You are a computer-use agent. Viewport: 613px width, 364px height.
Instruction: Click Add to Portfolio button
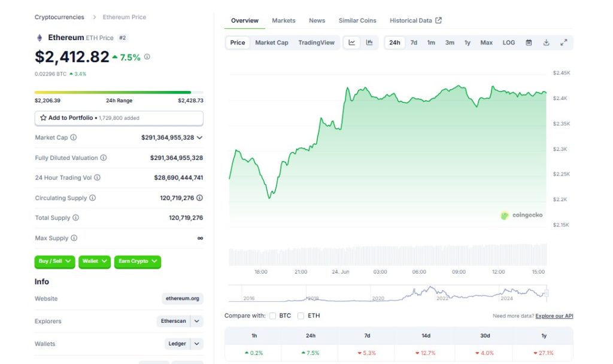119,118
